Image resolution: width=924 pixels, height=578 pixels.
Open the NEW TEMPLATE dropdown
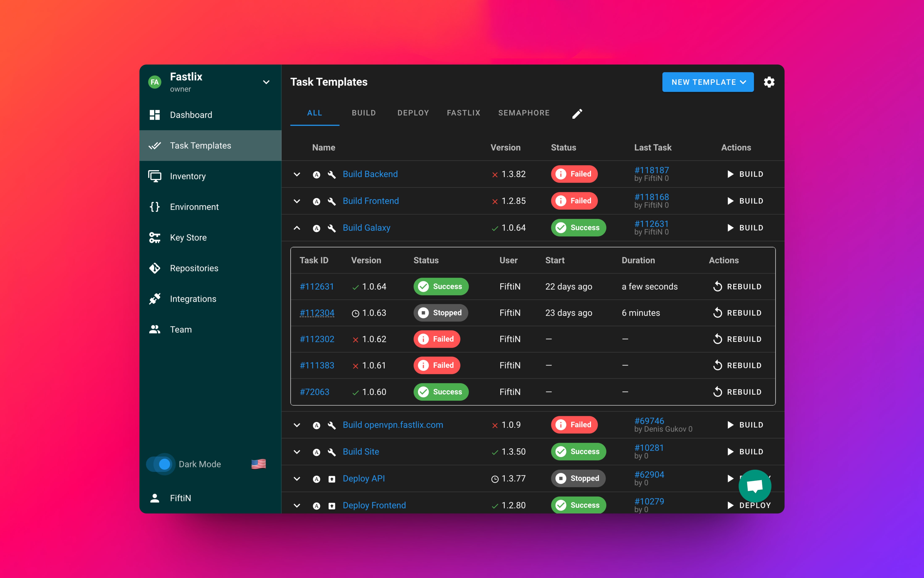(708, 82)
